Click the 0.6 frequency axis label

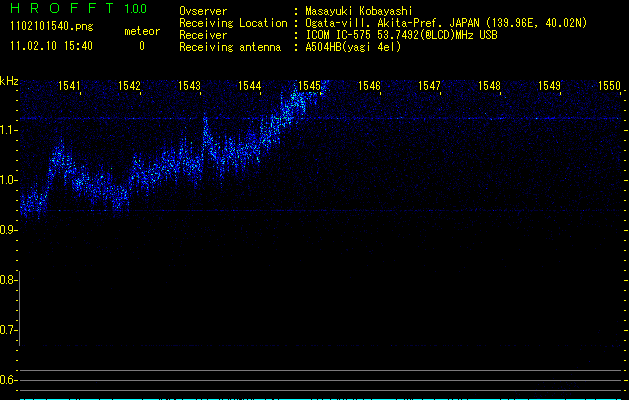click(9, 380)
